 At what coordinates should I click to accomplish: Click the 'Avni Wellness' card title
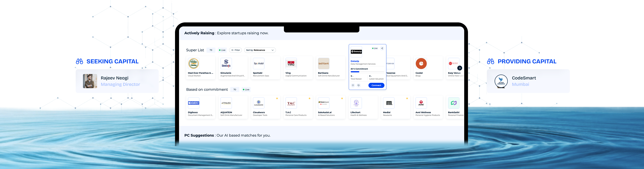click(x=423, y=113)
